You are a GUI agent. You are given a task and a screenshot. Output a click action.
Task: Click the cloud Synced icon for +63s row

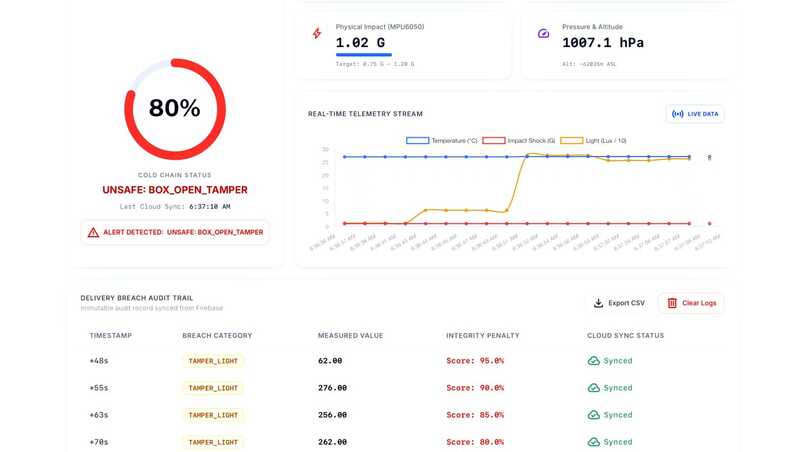[x=594, y=415]
